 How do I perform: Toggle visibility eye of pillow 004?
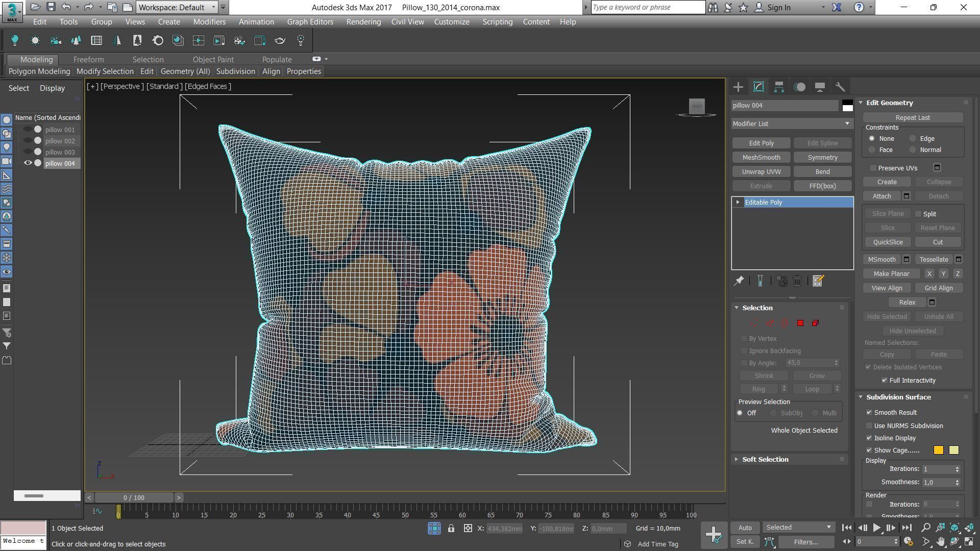(x=28, y=163)
